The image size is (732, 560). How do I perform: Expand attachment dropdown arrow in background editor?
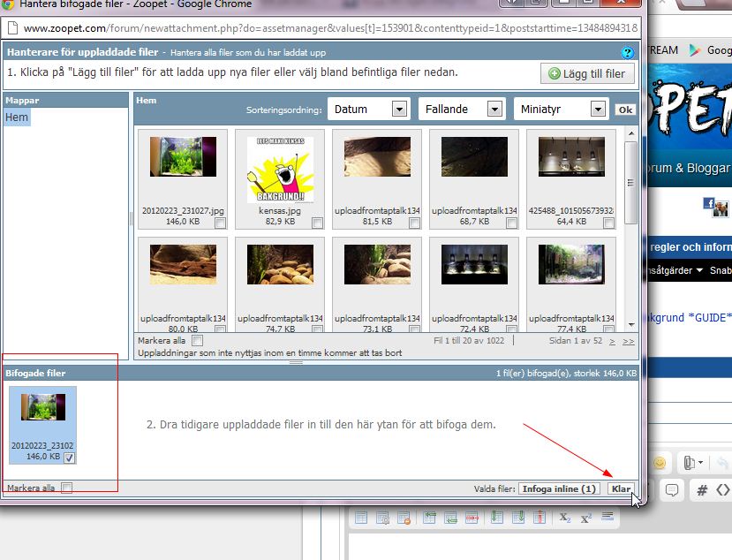(701, 463)
